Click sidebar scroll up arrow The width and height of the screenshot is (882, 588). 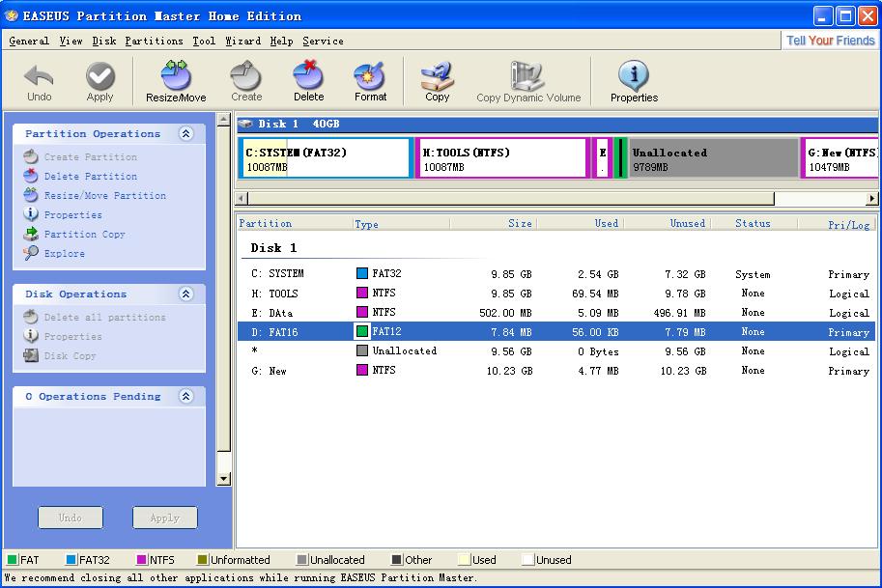pyautogui.click(x=224, y=119)
